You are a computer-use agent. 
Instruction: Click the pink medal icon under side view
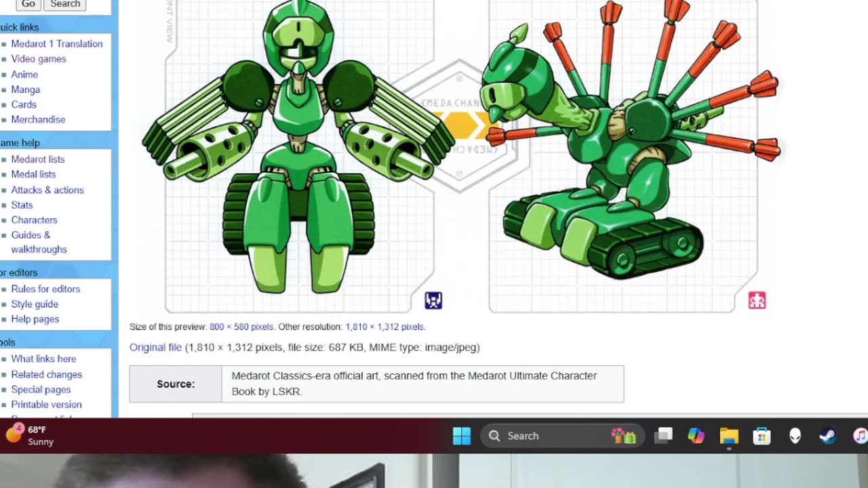[x=757, y=300]
